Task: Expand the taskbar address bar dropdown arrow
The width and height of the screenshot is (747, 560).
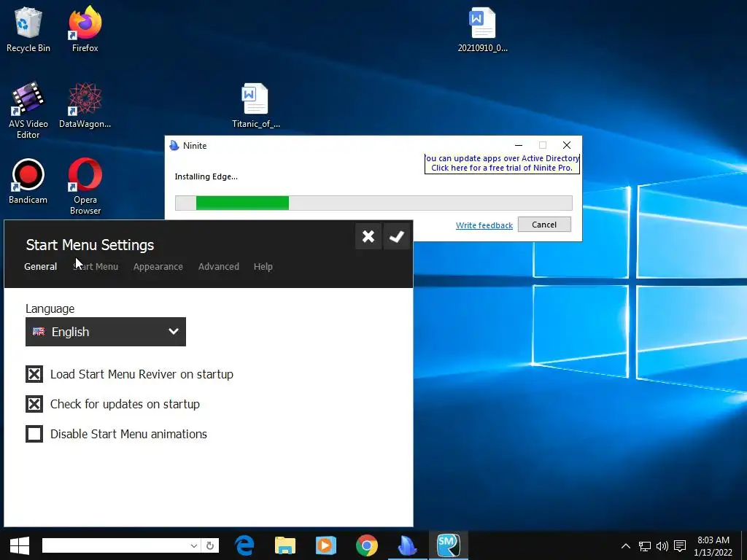Action: coord(194,545)
